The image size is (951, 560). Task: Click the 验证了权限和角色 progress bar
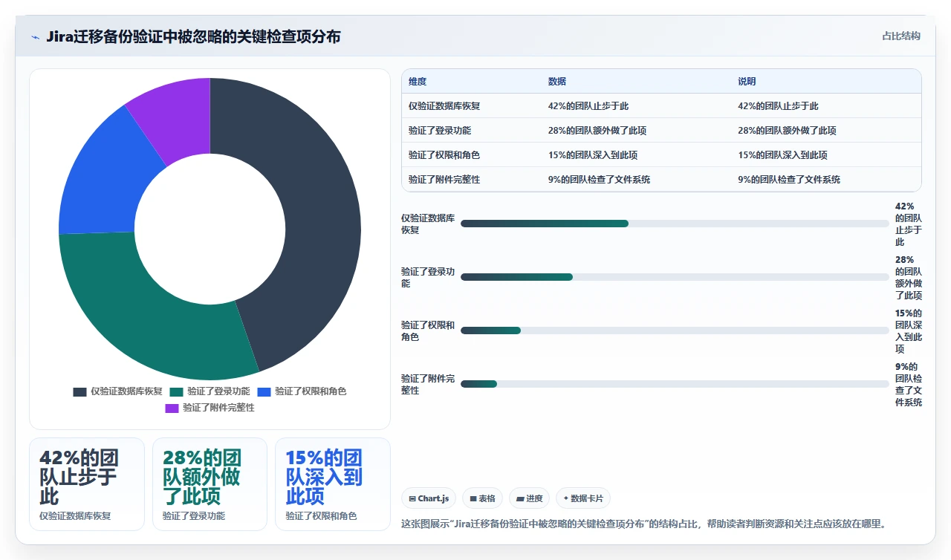point(675,331)
